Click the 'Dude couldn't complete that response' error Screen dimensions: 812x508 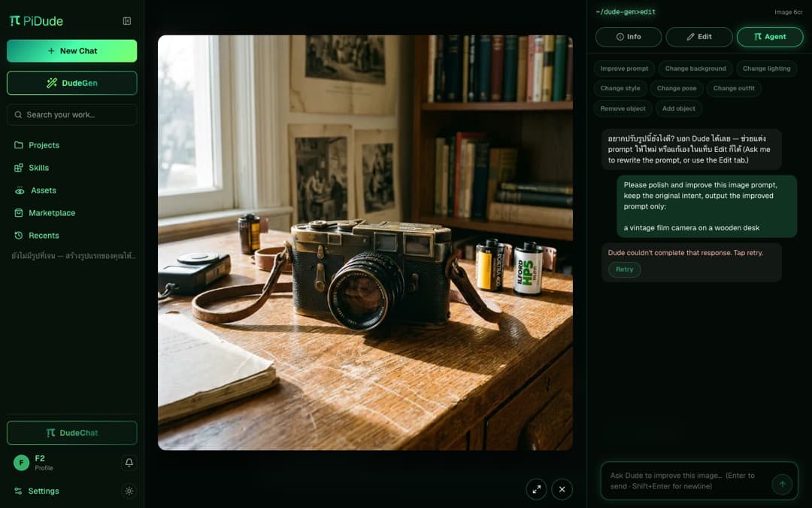pos(685,253)
